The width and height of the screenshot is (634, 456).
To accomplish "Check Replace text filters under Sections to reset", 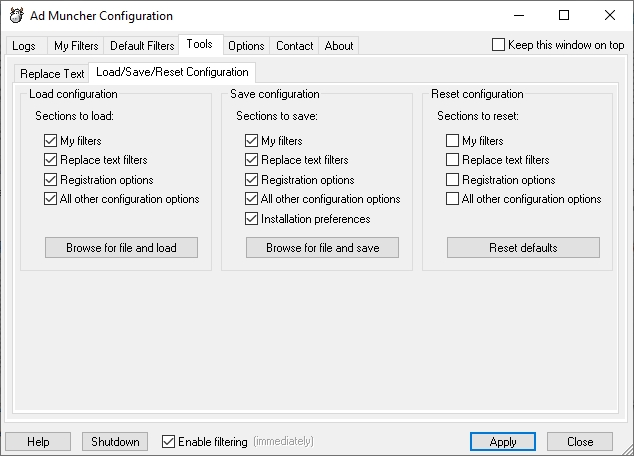I will coord(453,160).
